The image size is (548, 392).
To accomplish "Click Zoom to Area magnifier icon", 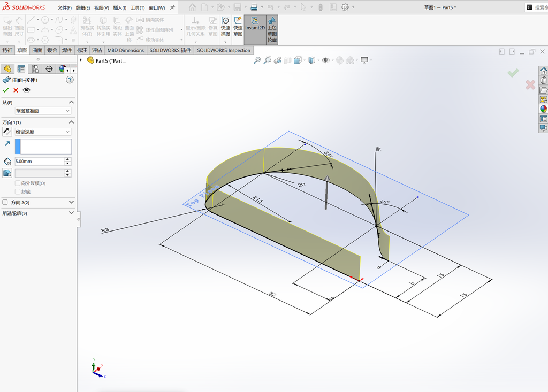I will point(268,60).
